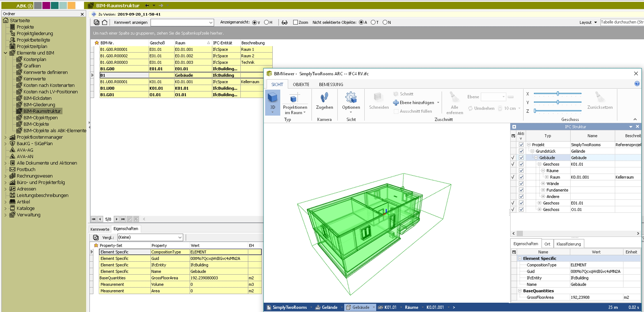Toggle the Zoom checkbox
This screenshot has width=644, height=312.
295,22
